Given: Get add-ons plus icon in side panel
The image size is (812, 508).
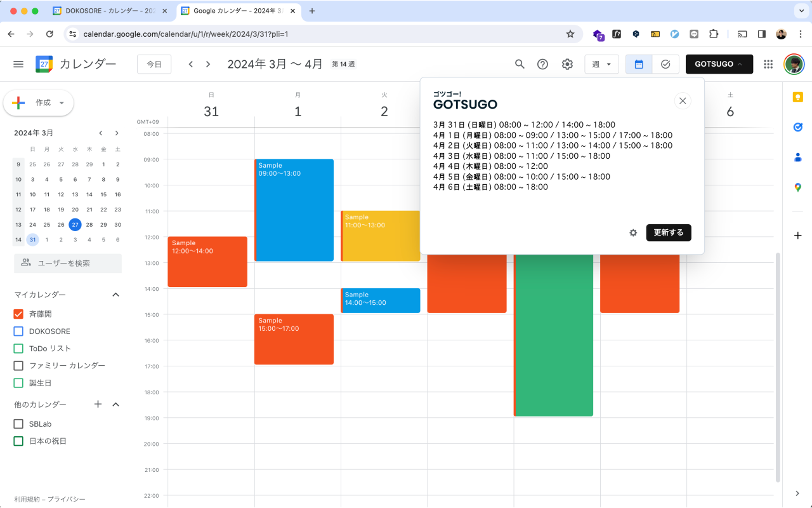Looking at the screenshot, I should [x=798, y=235].
